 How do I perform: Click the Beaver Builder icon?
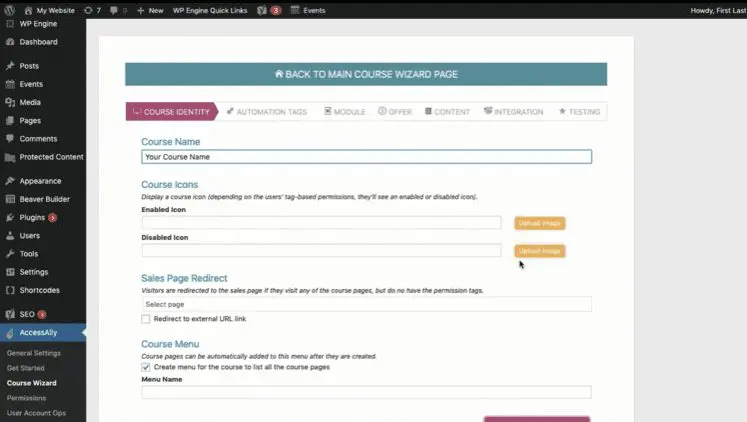(x=10, y=199)
